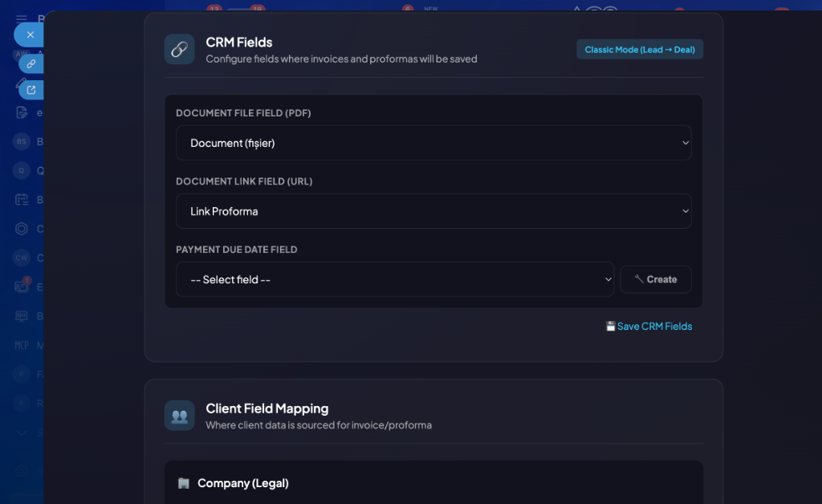Viewport: 822px width, 504px height.
Task: Click the hexagon icon in left sidebar
Action: pos(22,229)
